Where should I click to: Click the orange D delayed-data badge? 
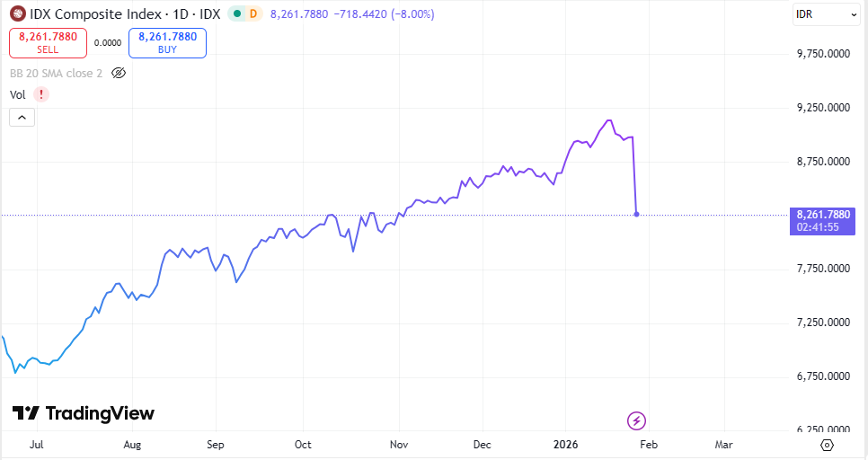click(252, 13)
